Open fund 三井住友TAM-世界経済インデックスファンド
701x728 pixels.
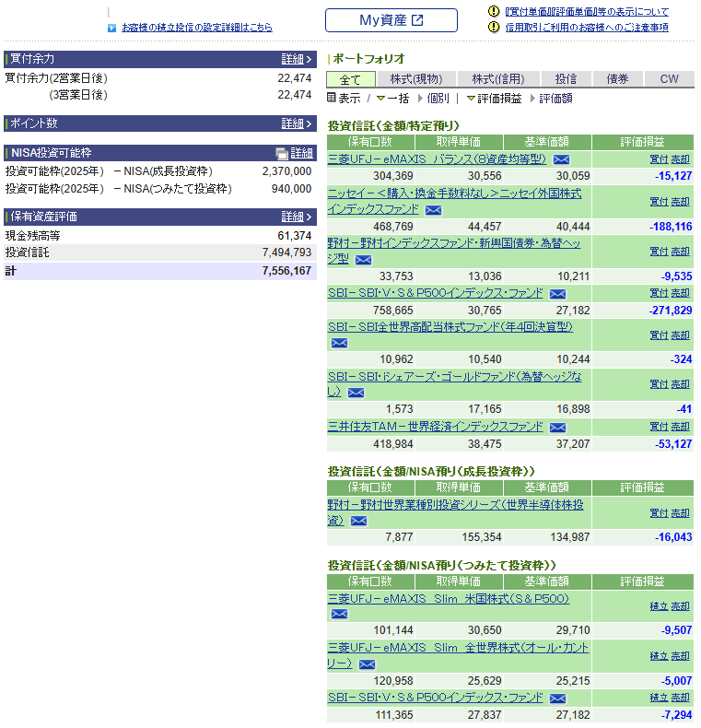tap(435, 427)
